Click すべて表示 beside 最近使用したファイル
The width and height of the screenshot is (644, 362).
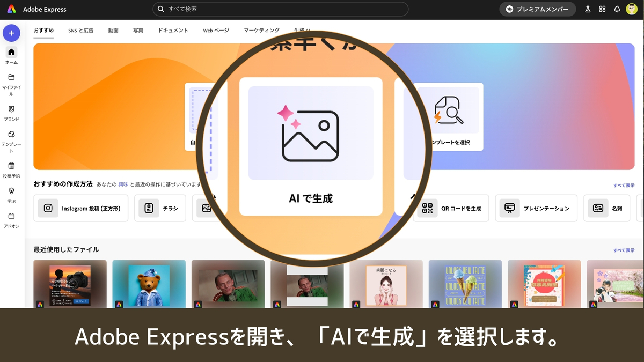[x=624, y=250]
